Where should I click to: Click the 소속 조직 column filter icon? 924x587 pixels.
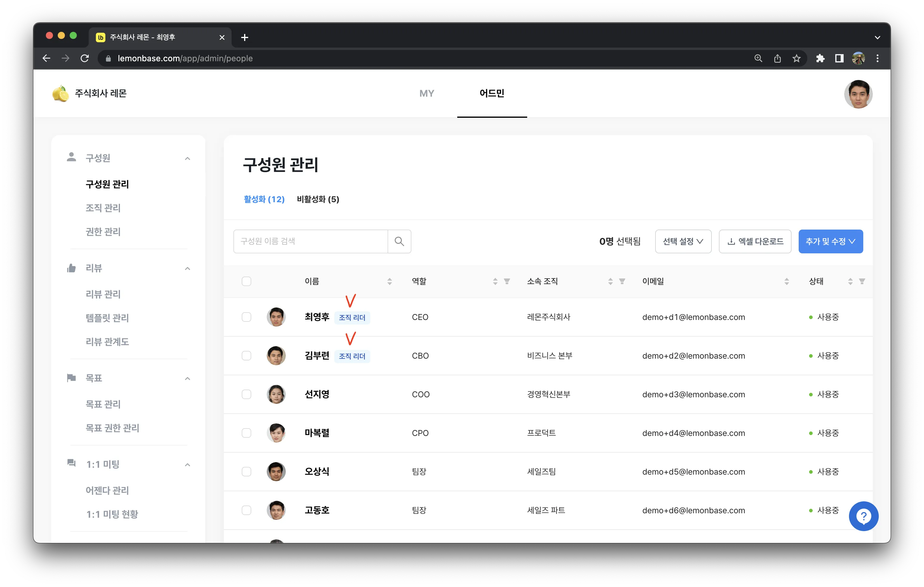coord(622,281)
